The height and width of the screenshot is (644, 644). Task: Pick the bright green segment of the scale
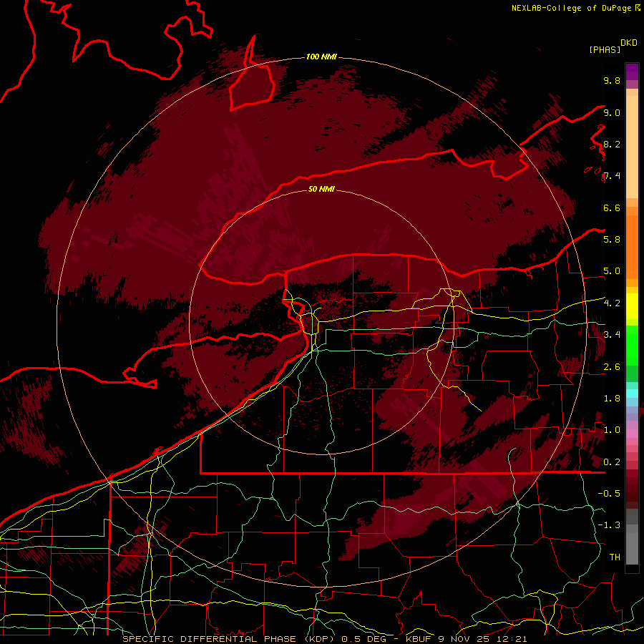tap(632, 345)
